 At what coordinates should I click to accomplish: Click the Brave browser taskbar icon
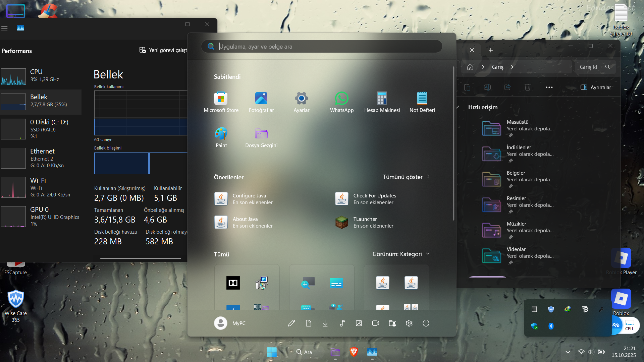[x=354, y=352]
